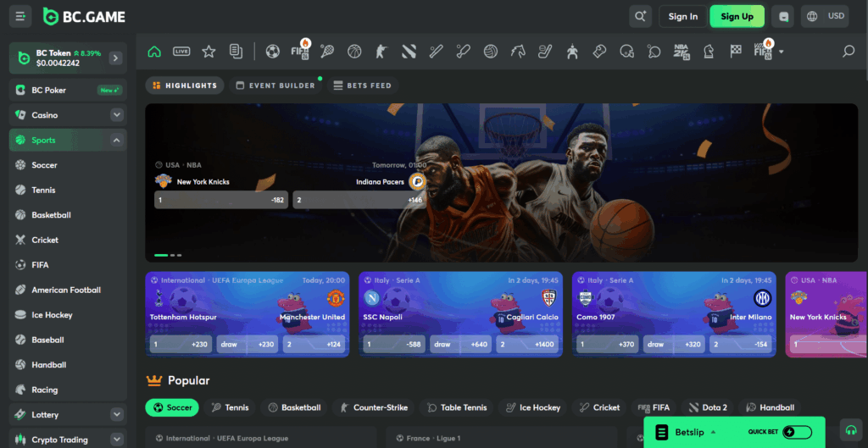Click the Sign Up button
The width and height of the screenshot is (868, 448).
[x=737, y=17]
